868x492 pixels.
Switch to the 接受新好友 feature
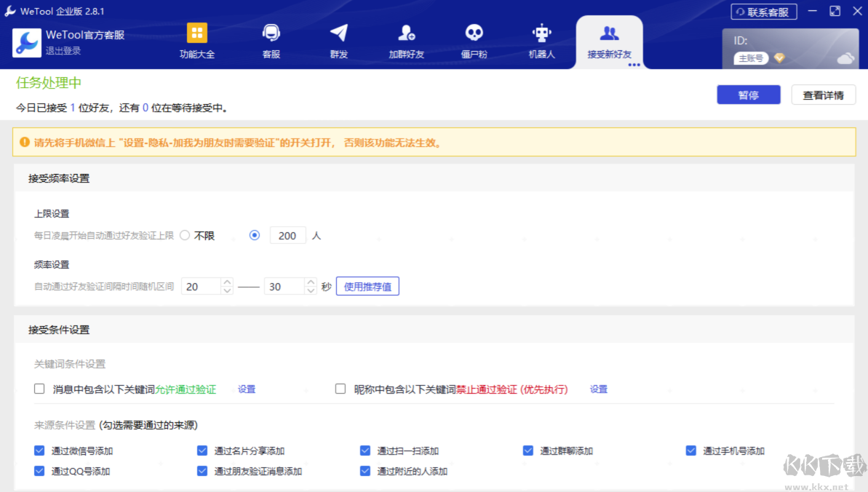pos(610,39)
